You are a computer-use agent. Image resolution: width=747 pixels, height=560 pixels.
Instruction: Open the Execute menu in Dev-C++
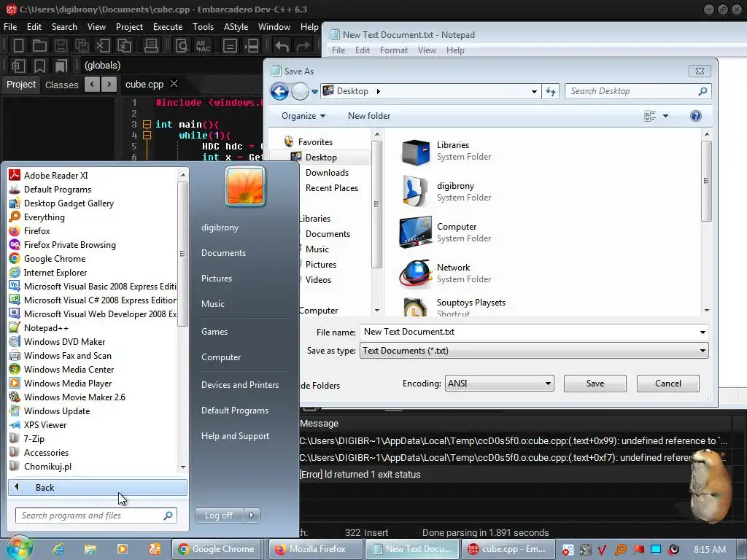tap(168, 27)
